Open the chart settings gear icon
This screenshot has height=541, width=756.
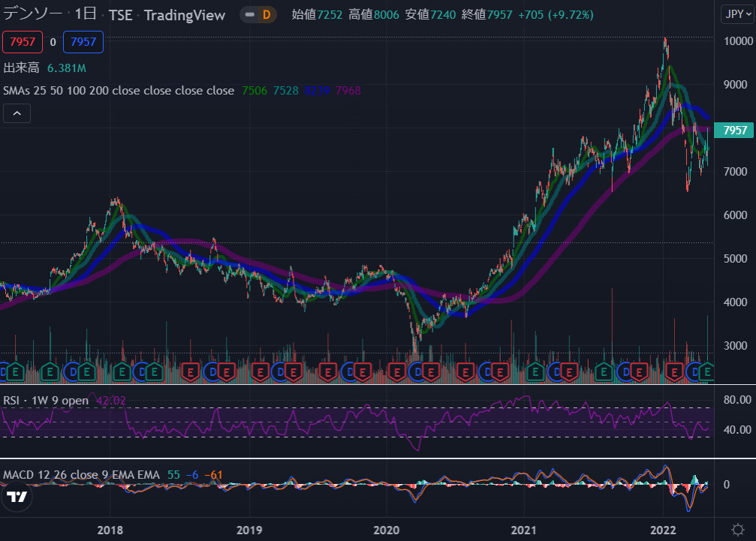tap(738, 530)
